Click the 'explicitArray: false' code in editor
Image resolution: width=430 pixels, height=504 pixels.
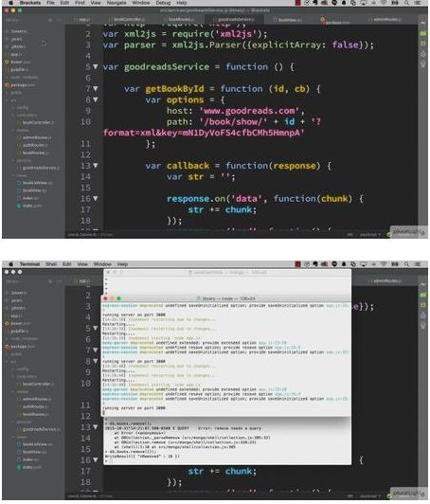coord(305,45)
